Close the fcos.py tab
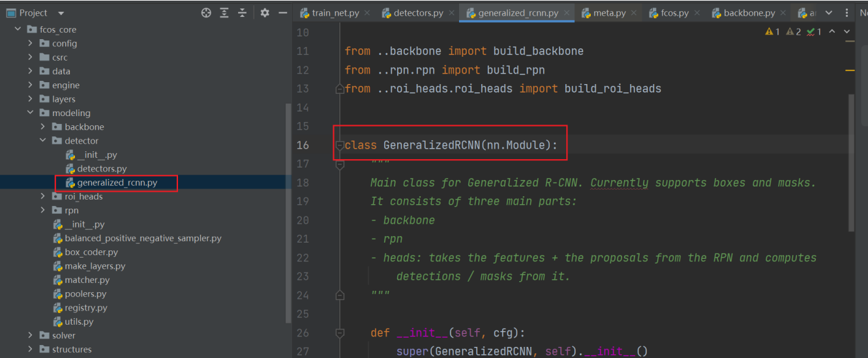This screenshot has width=868, height=358. (698, 12)
